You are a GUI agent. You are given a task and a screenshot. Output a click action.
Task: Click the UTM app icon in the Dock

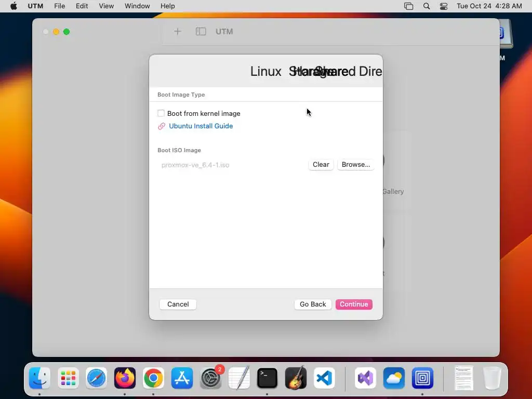[x=422, y=378]
